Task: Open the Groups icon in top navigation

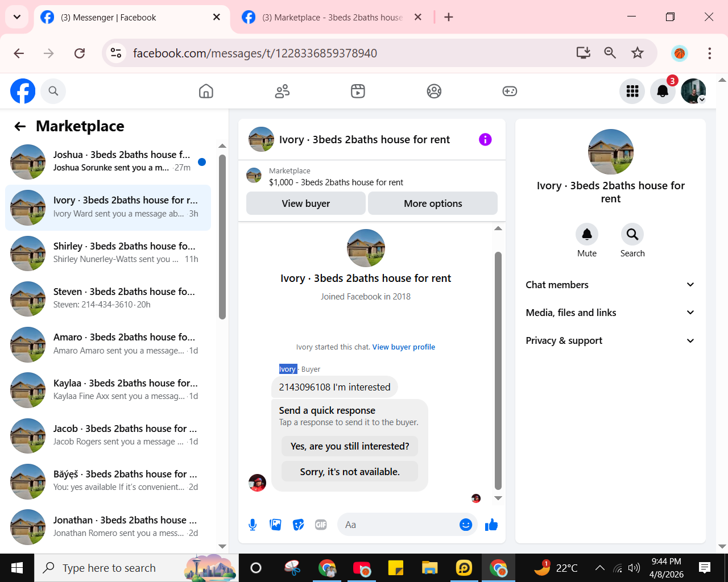Action: point(434,91)
